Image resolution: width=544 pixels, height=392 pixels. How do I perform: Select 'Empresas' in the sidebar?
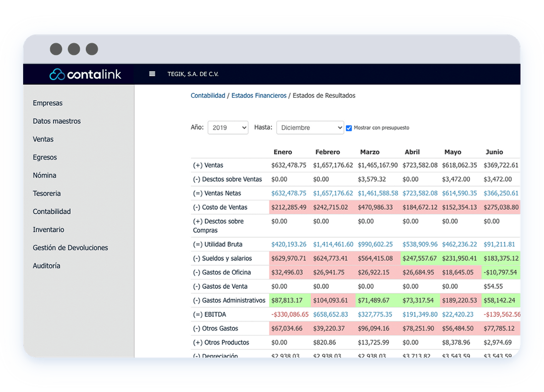point(47,103)
